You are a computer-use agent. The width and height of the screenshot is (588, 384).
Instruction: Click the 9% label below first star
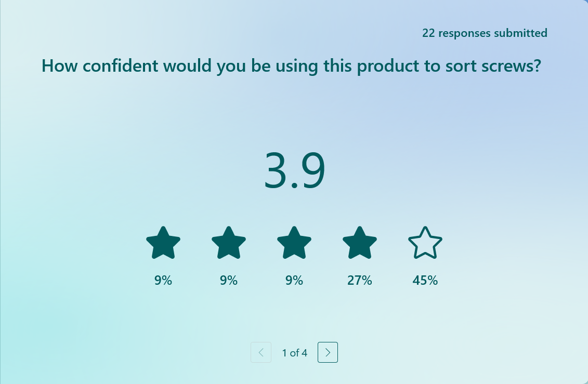tap(163, 281)
